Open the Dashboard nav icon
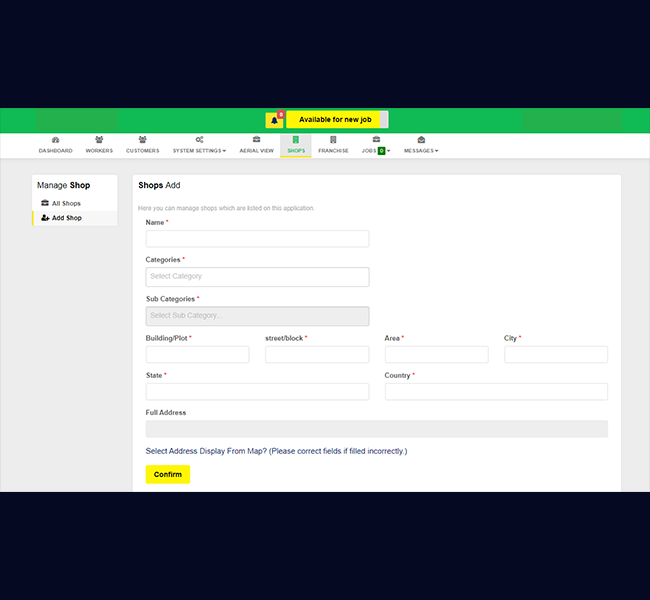This screenshot has width=650, height=600. [x=55, y=140]
